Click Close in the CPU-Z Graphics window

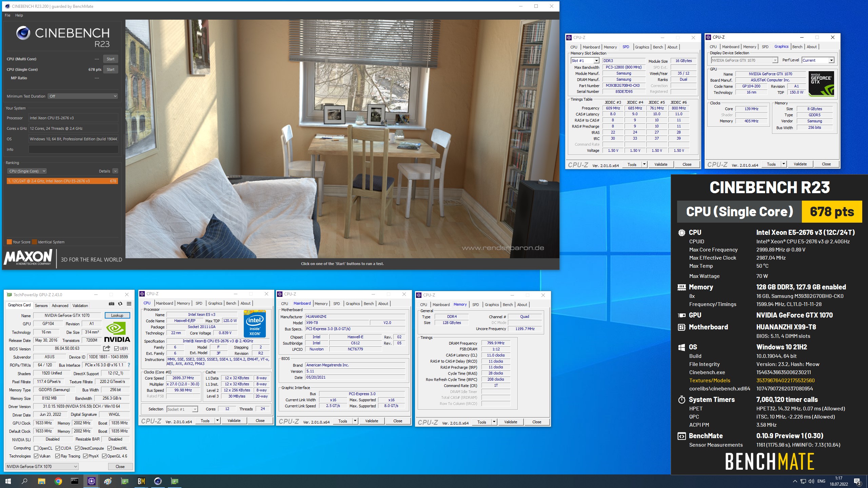pyautogui.click(x=826, y=164)
